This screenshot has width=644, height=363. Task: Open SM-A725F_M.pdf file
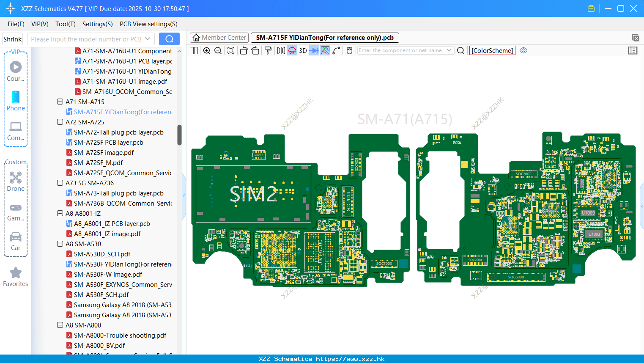click(x=98, y=162)
